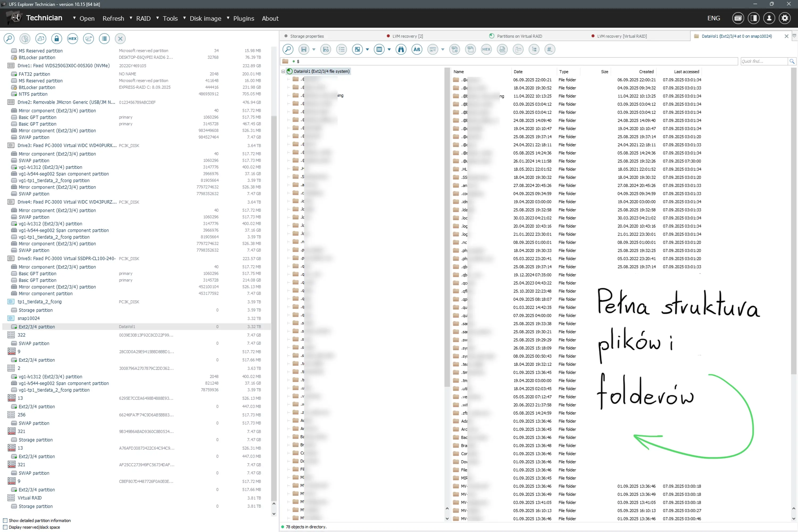Open dropdown arrow next to grid view icon
The width and height of the screenshot is (798, 532).
[367, 49]
